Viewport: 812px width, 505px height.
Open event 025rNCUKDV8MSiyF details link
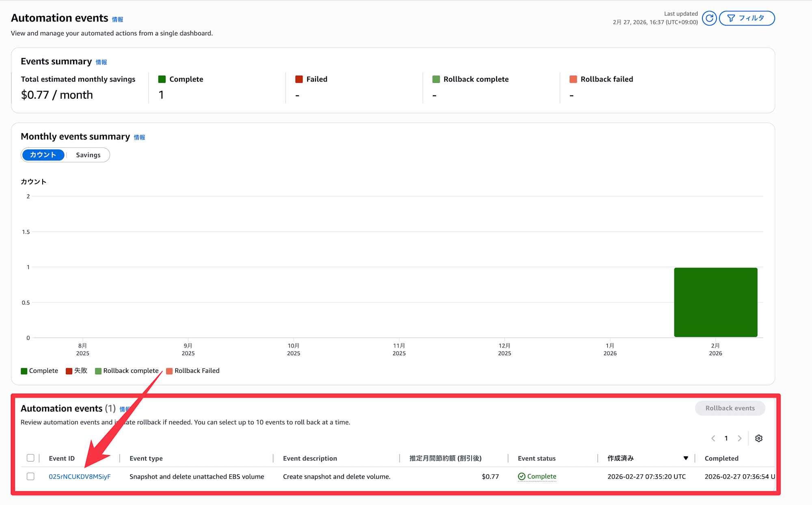click(80, 477)
